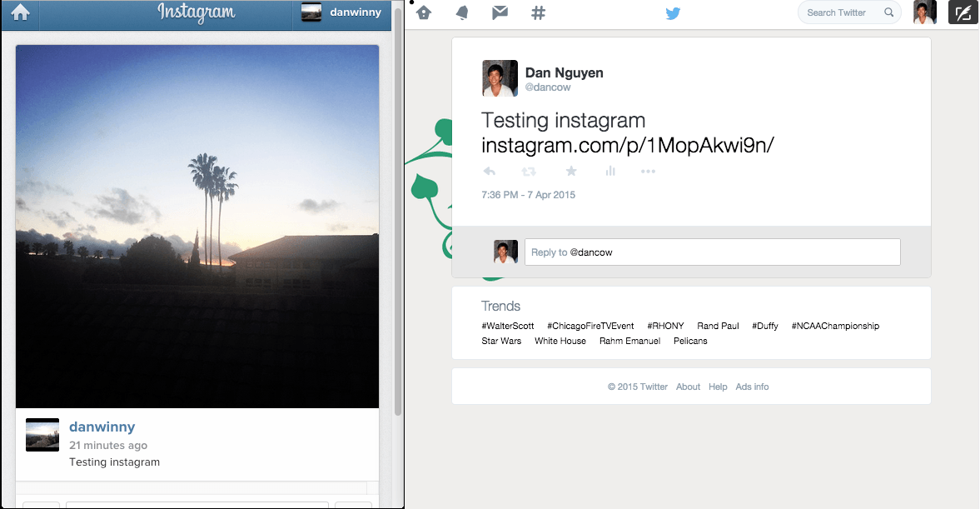Click the reply arrow icon on the tweet
980x509 pixels.
coord(490,172)
